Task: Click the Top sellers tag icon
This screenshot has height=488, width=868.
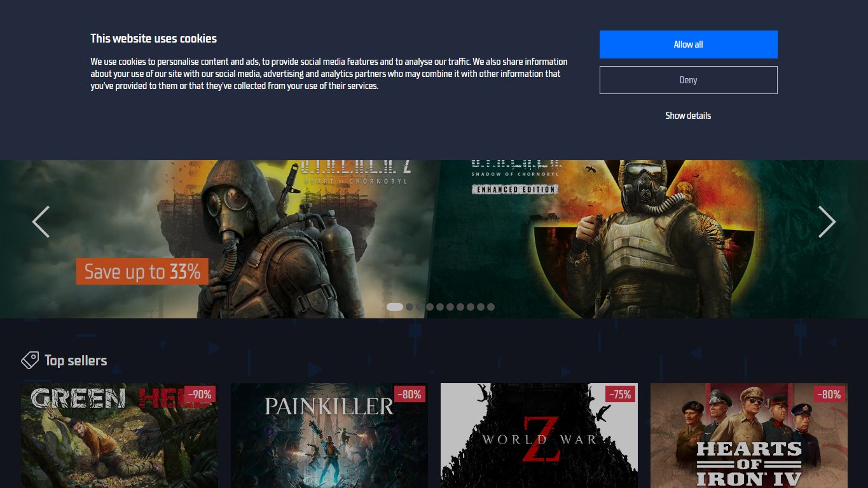Action: [30, 361]
